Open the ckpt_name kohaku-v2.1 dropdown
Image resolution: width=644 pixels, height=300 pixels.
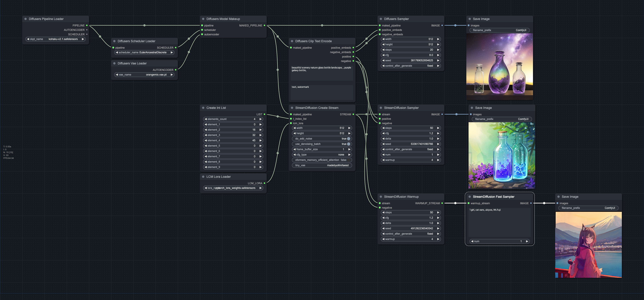56,39
